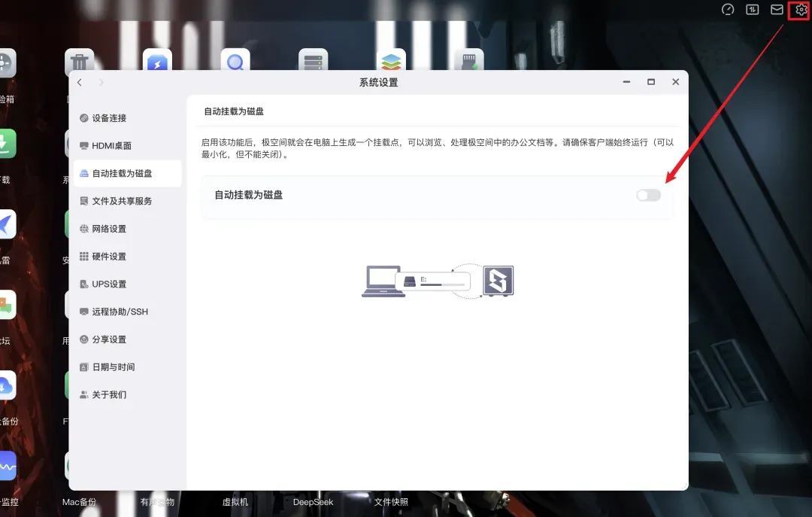Open the magnifier search app on desktop
This screenshot has height=517, width=812.
(x=235, y=60)
